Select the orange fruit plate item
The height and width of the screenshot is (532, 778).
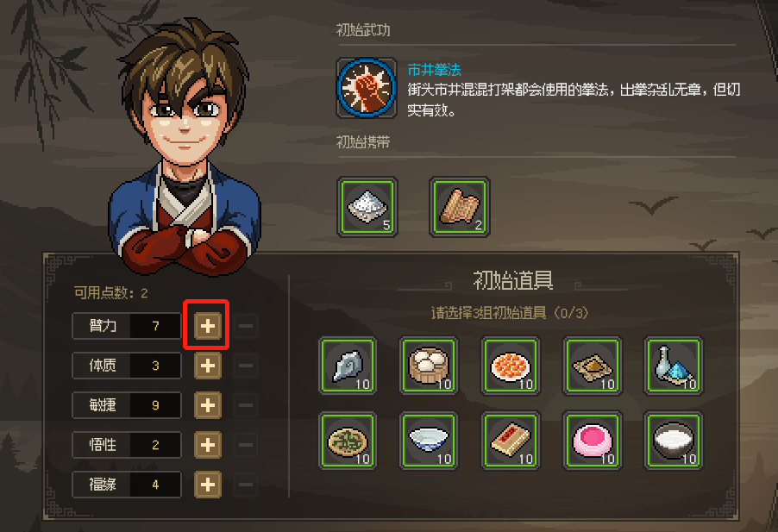511,366
